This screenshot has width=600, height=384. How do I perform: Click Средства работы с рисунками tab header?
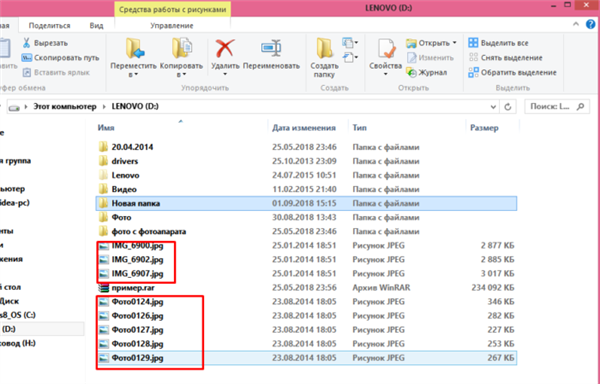click(x=173, y=9)
